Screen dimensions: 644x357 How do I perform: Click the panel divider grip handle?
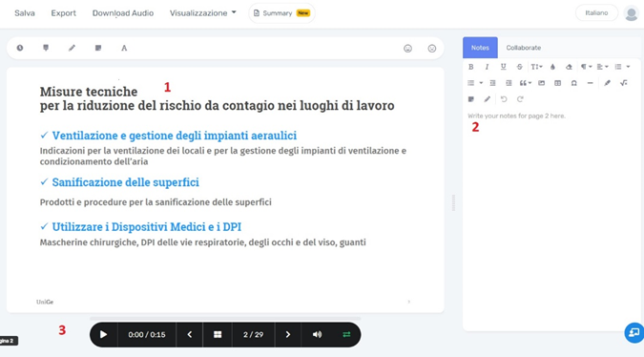coord(453,202)
